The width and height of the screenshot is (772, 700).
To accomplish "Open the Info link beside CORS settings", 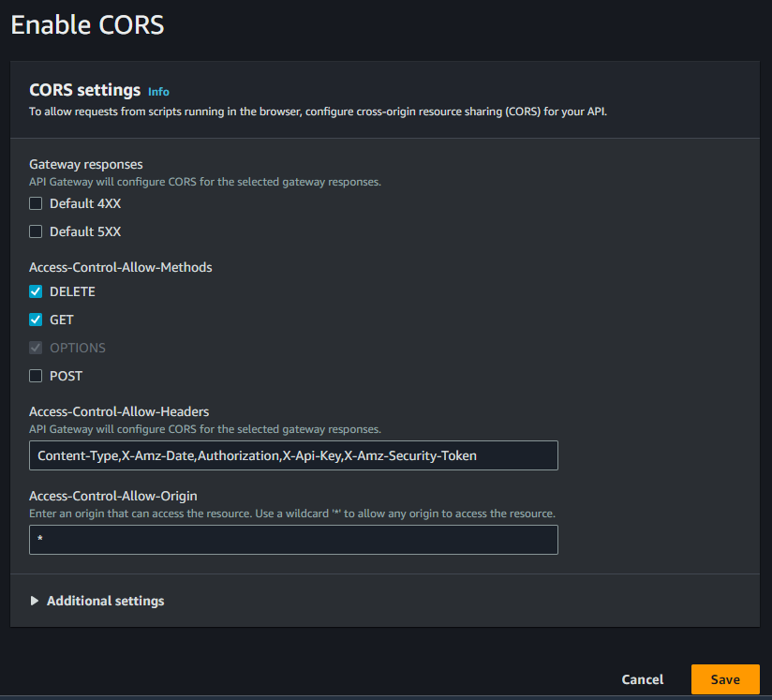I will [158, 92].
